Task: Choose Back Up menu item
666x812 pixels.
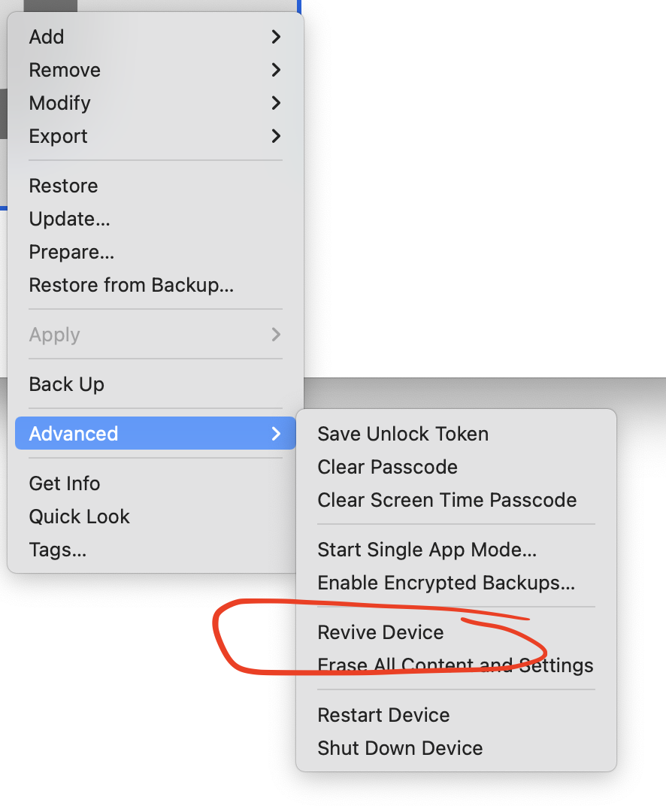Action: coord(67,384)
